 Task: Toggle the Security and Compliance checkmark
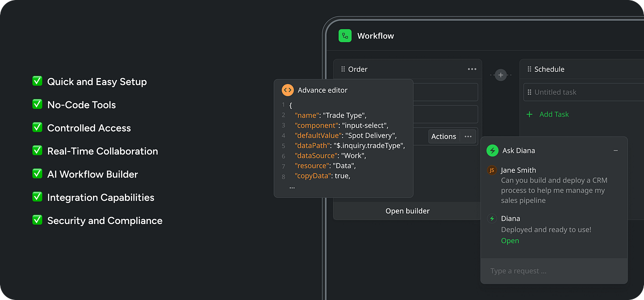37,220
